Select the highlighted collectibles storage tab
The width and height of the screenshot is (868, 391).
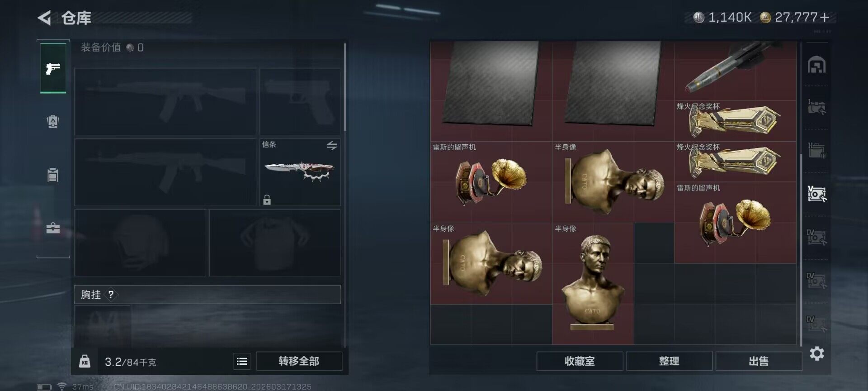point(816,194)
